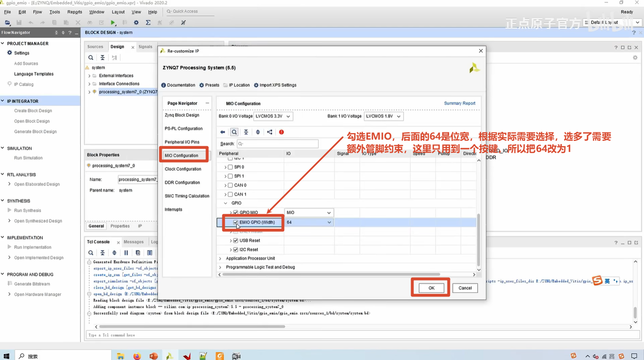Enable the SPI 1 checkbox
This screenshot has height=360, width=644.
(230, 176)
